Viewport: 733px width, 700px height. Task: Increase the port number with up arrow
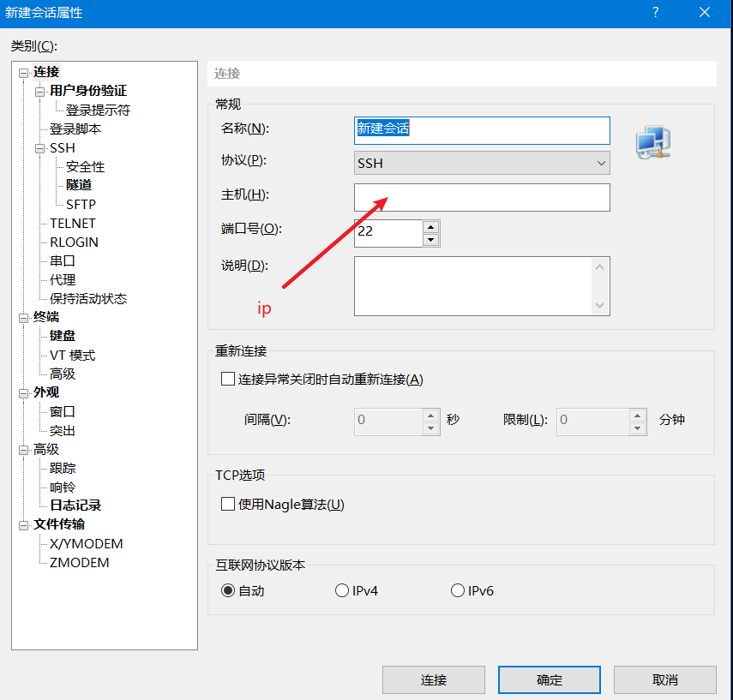tap(430, 227)
